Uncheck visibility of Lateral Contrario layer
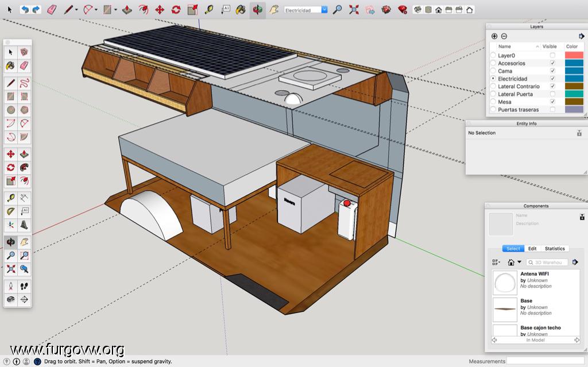This screenshot has width=588, height=367. (552, 86)
